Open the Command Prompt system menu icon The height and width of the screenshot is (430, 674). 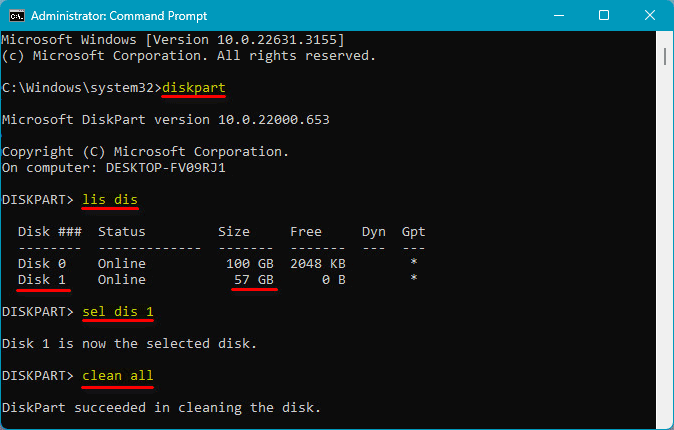click(x=14, y=15)
